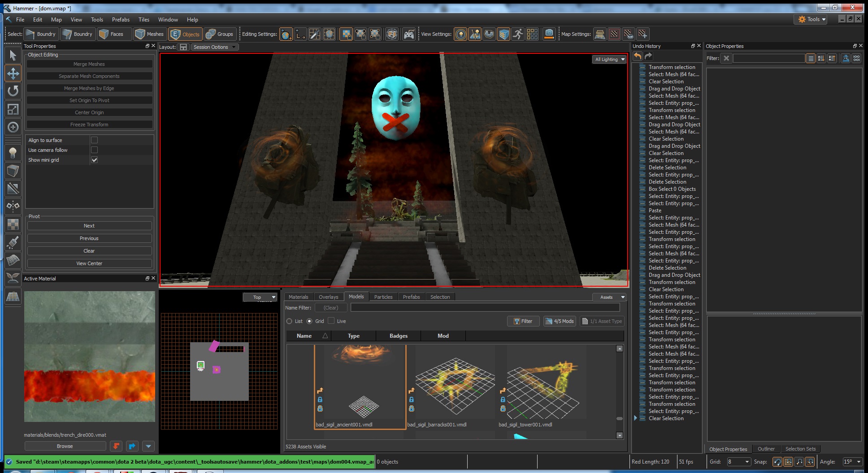This screenshot has height=473, width=868.
Task: Open the Tiles menu
Action: coord(144,20)
